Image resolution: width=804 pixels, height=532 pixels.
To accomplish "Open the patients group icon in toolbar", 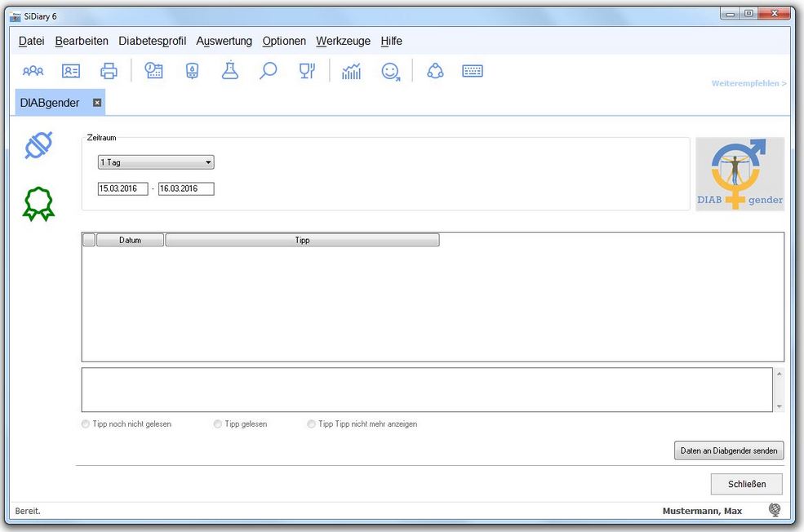I will point(33,71).
